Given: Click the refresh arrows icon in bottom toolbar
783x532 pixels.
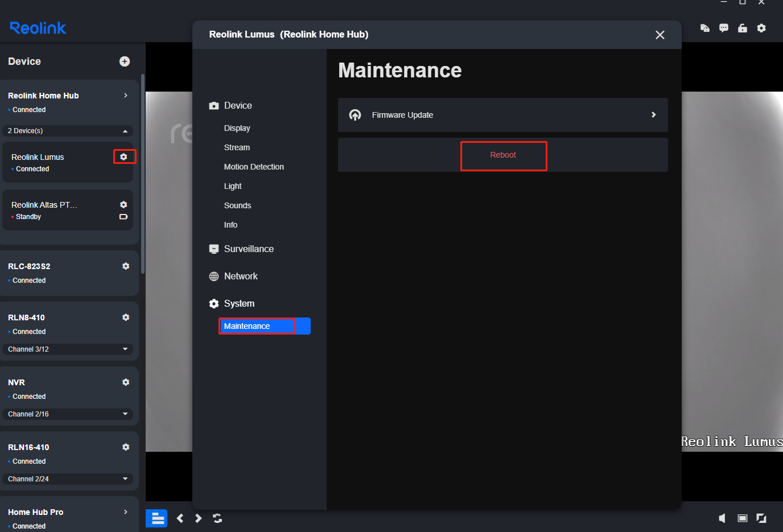Looking at the screenshot, I should point(217,518).
